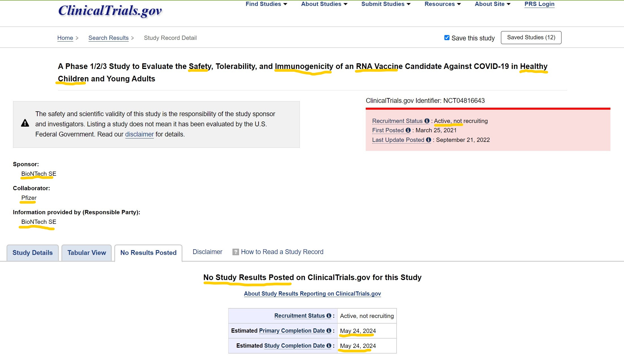The width and height of the screenshot is (624, 364).
Task: Switch to the Study Details tab
Action: pos(33,253)
